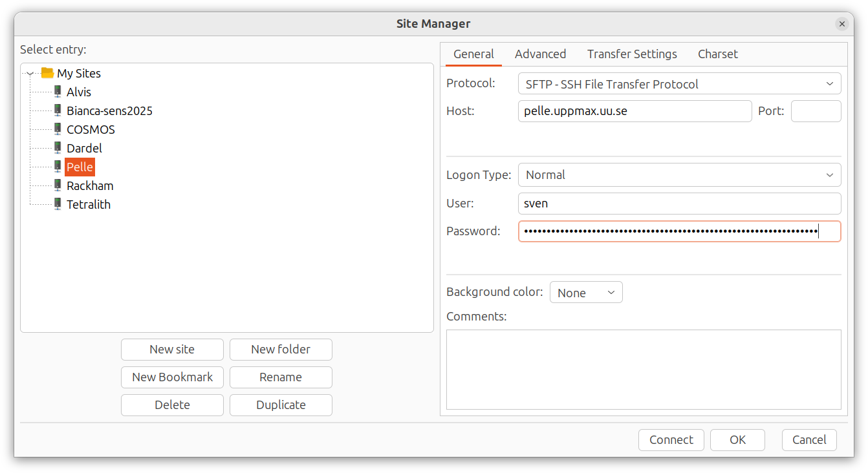Screen dimensions: 868x473
Task: Switch to the Transfer Settings tab
Action: (x=632, y=54)
